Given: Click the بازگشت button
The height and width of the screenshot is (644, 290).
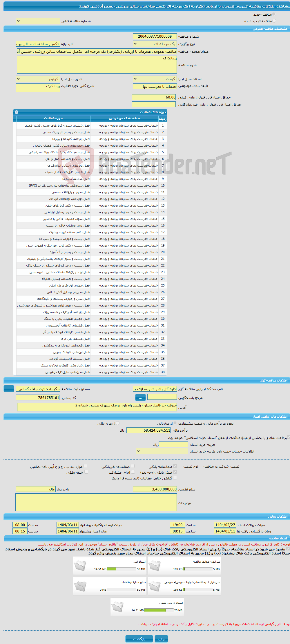Looking at the screenshot, I should [x=139, y=638].
